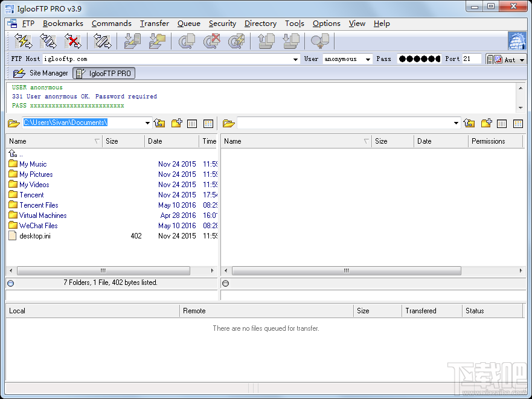Open the Transfer menu

coord(154,24)
